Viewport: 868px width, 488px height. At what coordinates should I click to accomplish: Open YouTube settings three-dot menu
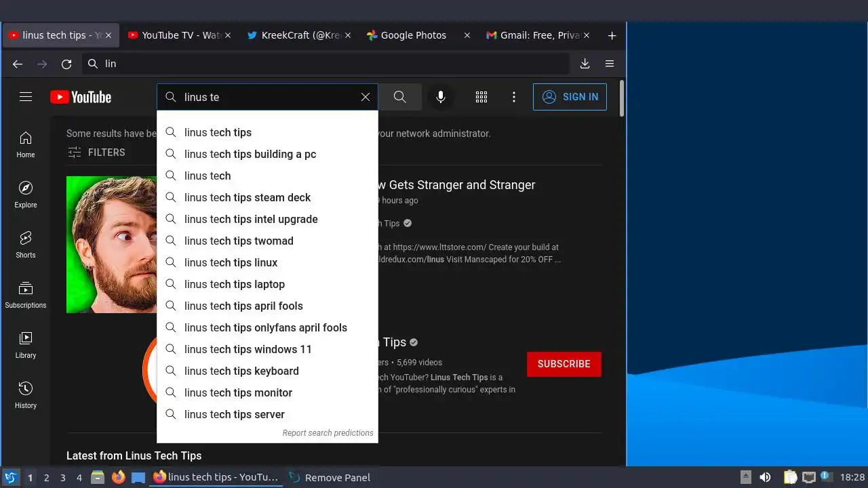[x=514, y=97]
